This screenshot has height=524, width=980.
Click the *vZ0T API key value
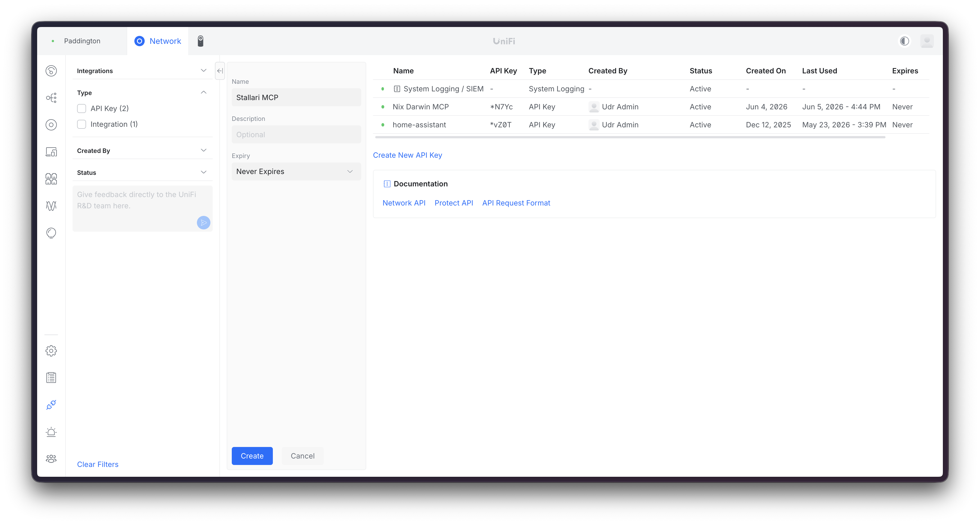(x=500, y=125)
